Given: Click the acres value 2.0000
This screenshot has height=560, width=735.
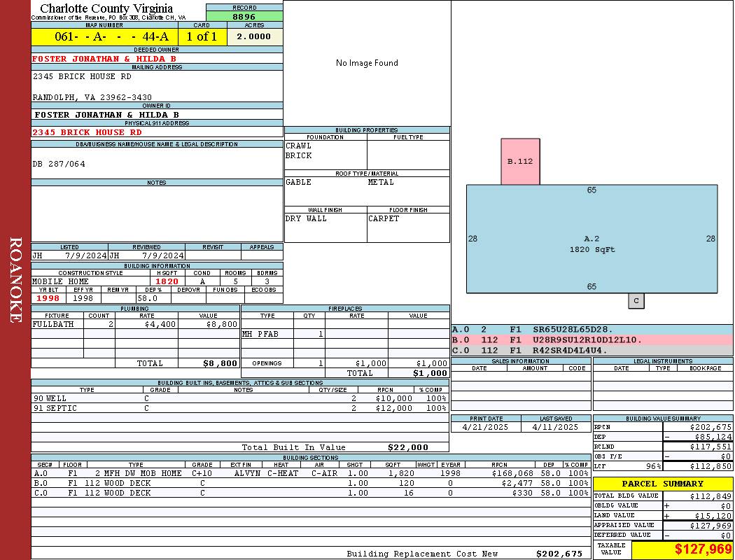Looking at the screenshot, I should click(254, 36).
